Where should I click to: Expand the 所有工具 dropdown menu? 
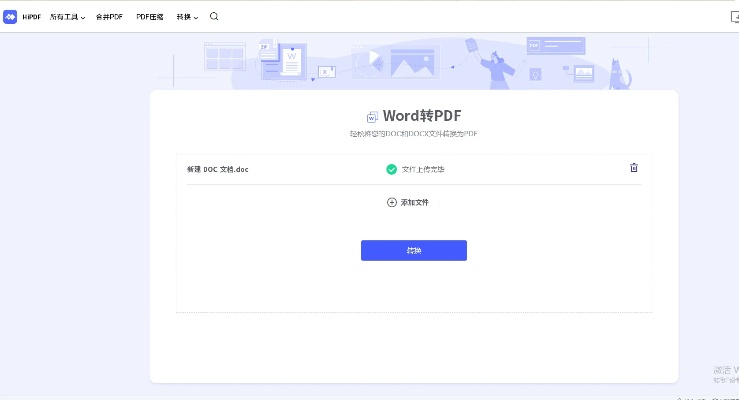click(x=67, y=17)
